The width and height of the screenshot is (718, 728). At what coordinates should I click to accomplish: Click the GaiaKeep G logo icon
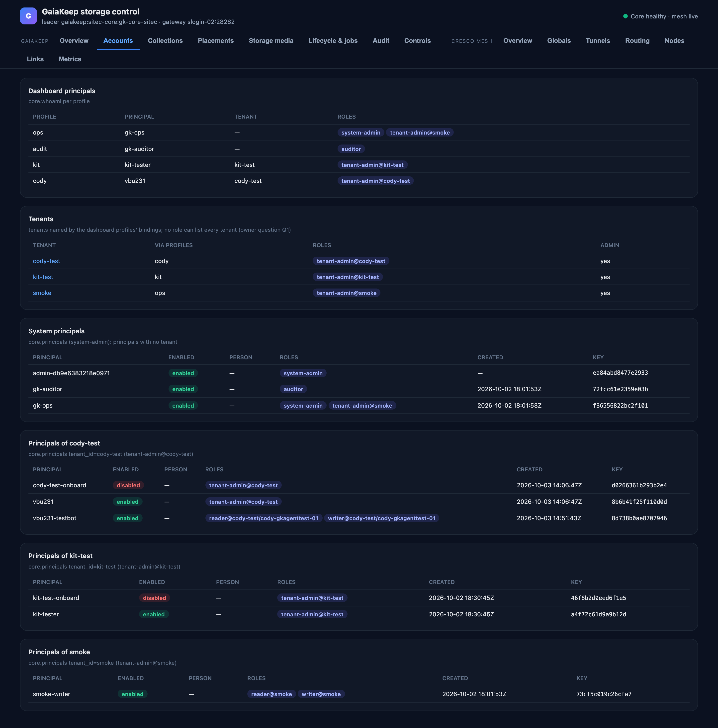[28, 16]
